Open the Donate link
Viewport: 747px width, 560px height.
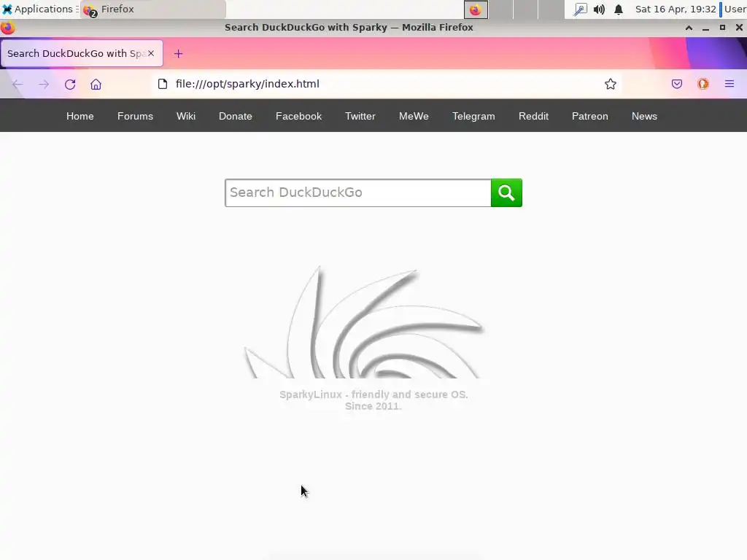click(x=236, y=116)
